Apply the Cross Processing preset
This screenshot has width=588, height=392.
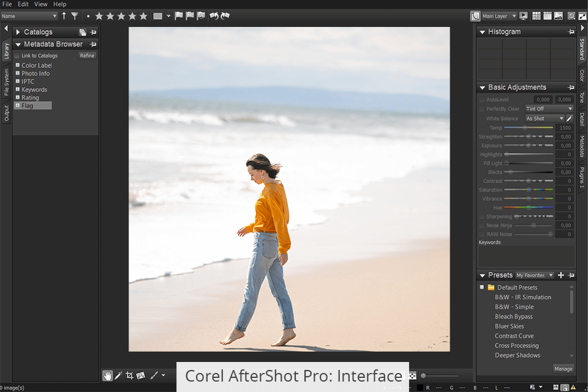coord(516,345)
